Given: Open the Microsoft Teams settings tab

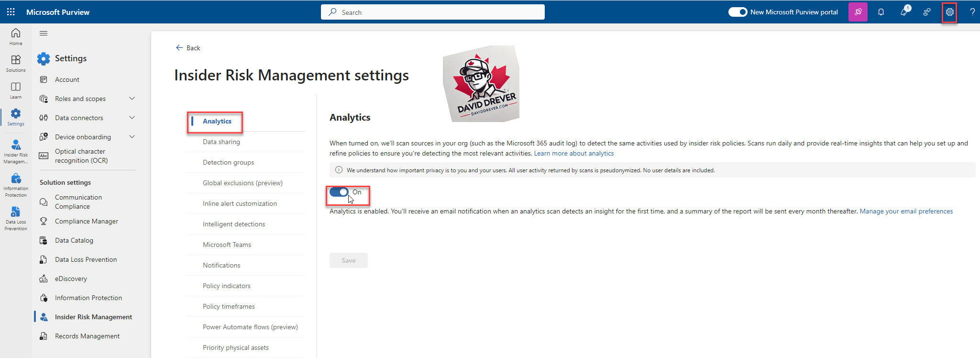Looking at the screenshot, I should coord(227,245).
